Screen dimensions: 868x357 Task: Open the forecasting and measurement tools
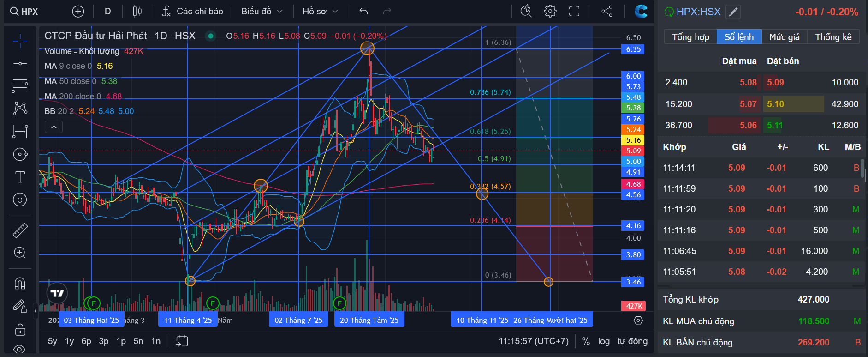(20, 132)
